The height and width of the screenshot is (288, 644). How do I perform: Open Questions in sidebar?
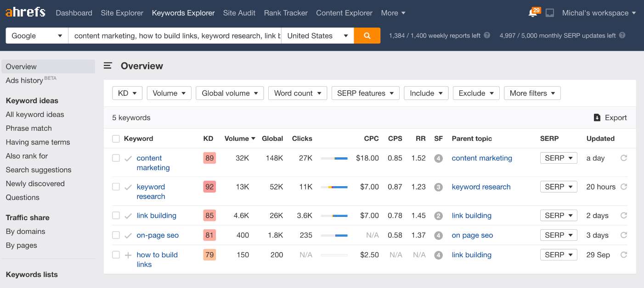23,198
